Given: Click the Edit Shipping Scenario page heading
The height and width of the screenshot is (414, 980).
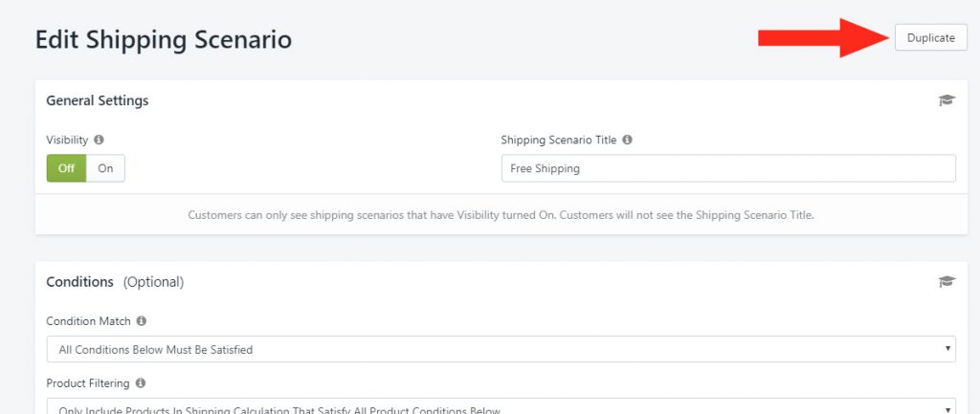Looking at the screenshot, I should 163,39.
